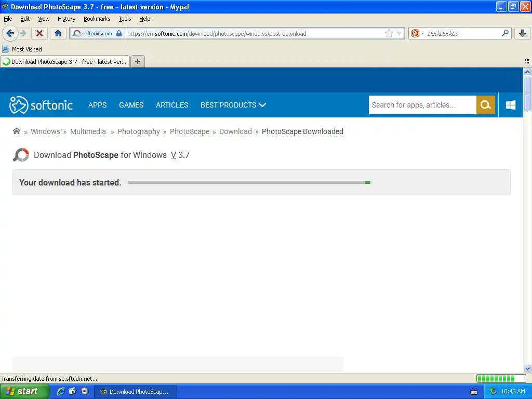Go to ARTICLES in Softonic navigation
The width and height of the screenshot is (532, 399).
(x=172, y=105)
